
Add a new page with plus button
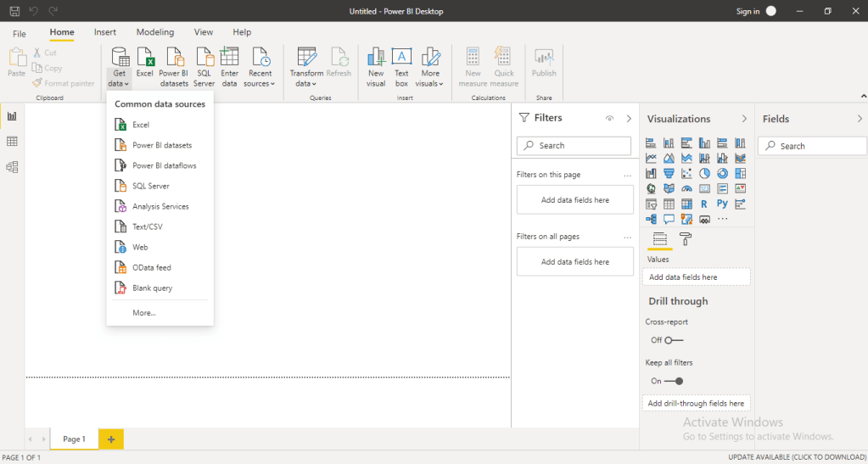coord(110,439)
